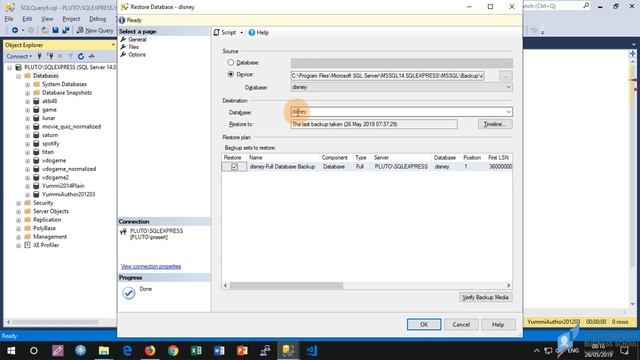Open the Destination Database dropdown arrow
This screenshot has width=640, height=360.
[x=508, y=112]
